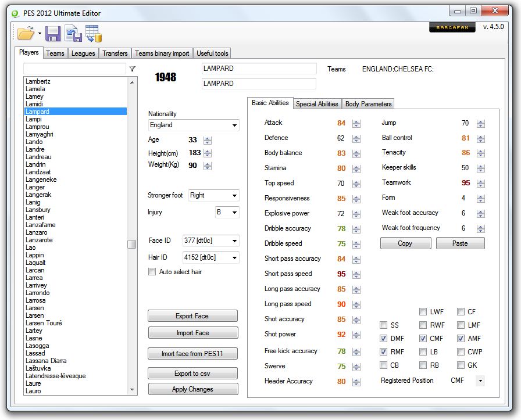Adjust the Stamina value spinner
Screen dimensions: 521x420
[356, 168]
